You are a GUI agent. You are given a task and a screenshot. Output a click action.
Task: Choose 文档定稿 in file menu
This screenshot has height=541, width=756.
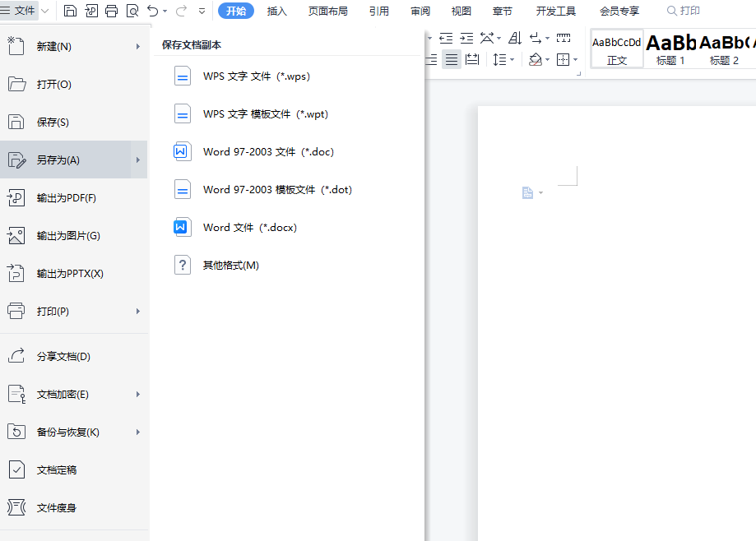[x=73, y=469]
